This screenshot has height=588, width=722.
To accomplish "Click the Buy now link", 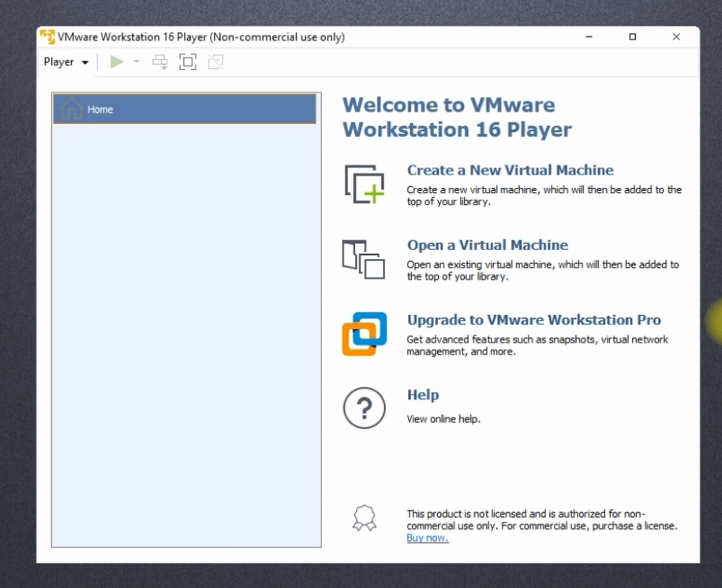I will (x=428, y=537).
